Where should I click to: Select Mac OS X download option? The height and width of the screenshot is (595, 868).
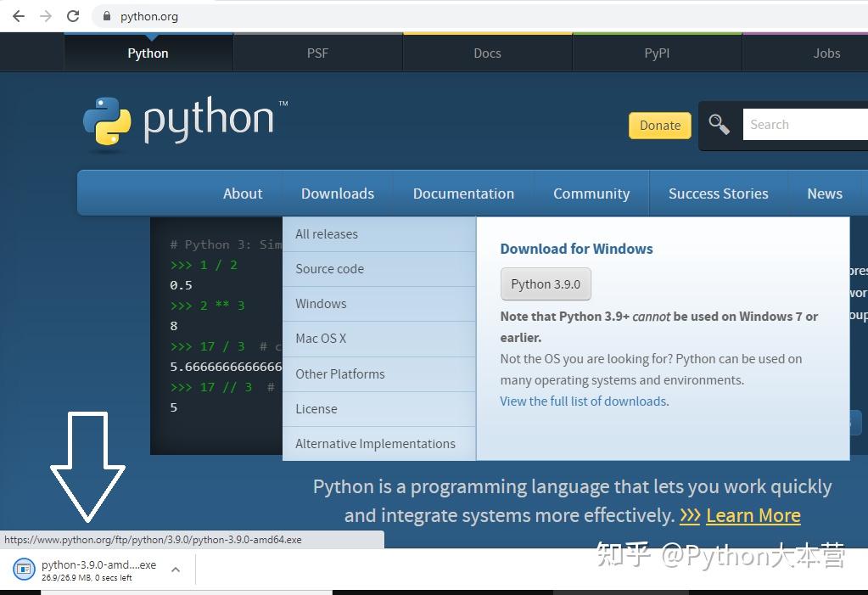[321, 338]
